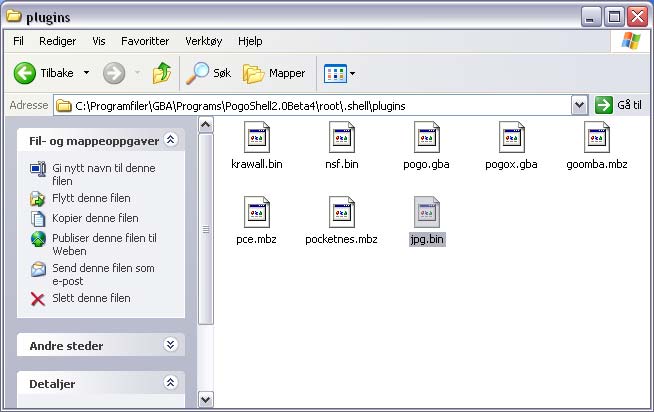
Task: Click the plugins folder icon in title bar
Action: pos(14,16)
